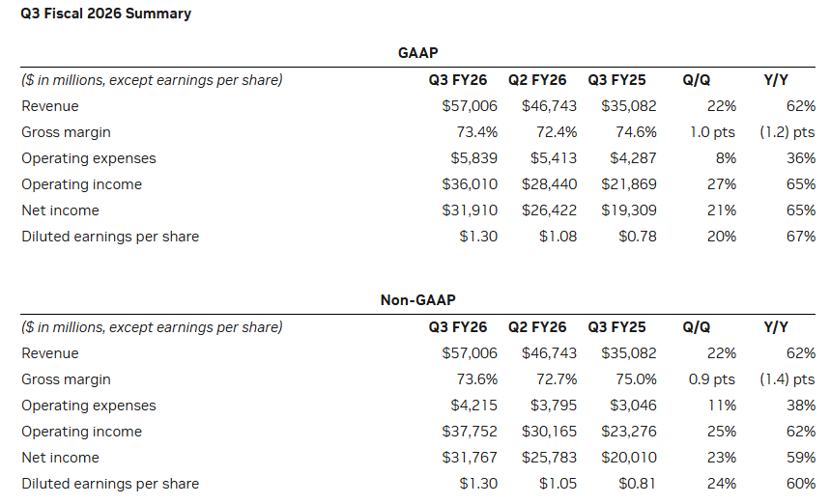
Task: Select Non-GAAP gross margin Q/Q 0.9 pts
Action: [x=712, y=379]
